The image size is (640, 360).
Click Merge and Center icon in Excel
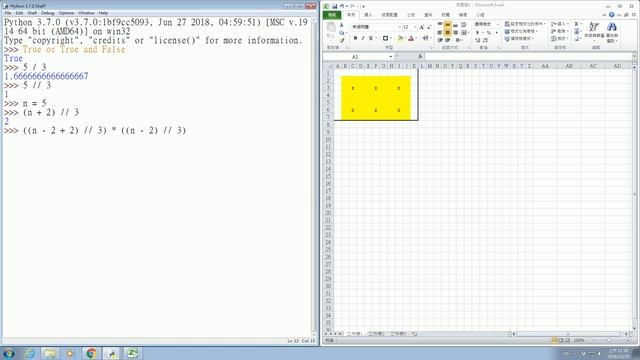coord(464,33)
